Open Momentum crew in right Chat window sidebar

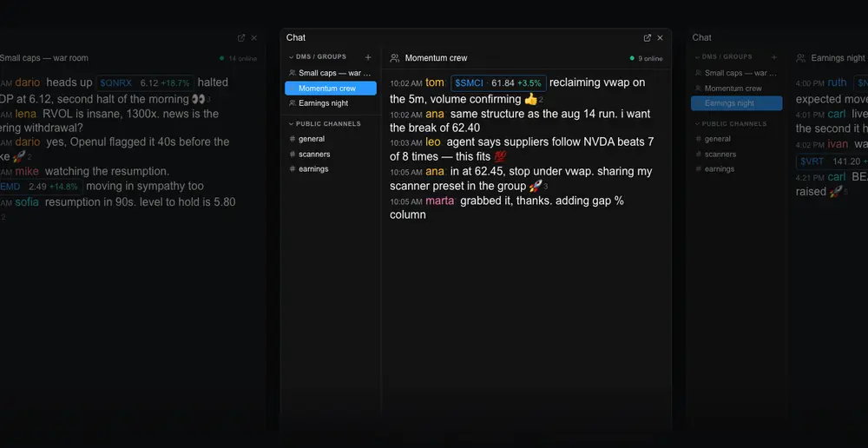pyautogui.click(x=737, y=88)
